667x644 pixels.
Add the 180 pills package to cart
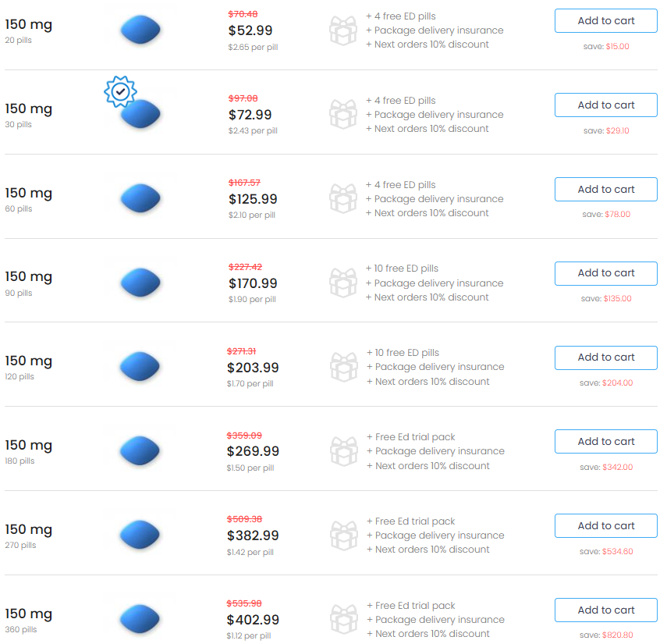coord(605,442)
